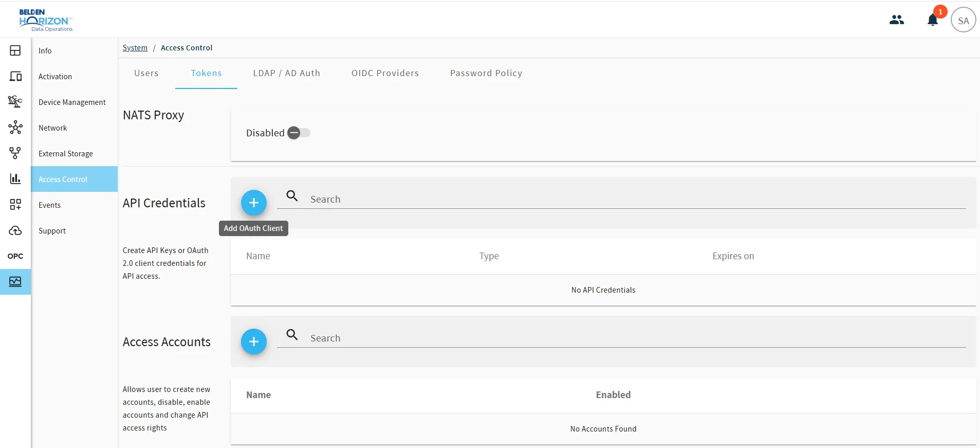Switch to the Users tab
This screenshot has width=980, height=448.
click(146, 73)
